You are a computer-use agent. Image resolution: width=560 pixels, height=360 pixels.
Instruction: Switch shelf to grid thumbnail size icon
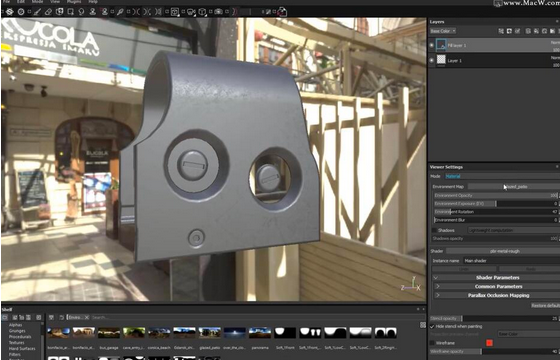(423, 325)
